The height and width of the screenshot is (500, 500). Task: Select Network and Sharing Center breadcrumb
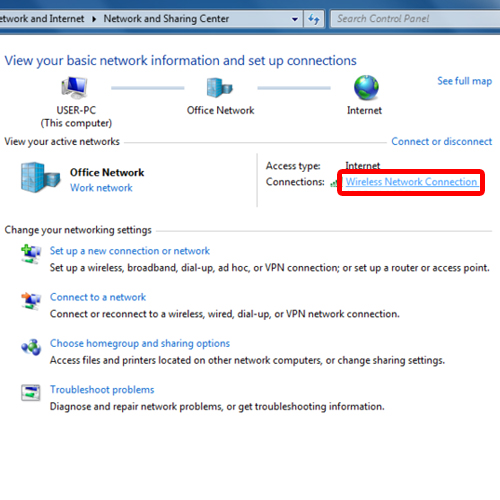[166, 19]
